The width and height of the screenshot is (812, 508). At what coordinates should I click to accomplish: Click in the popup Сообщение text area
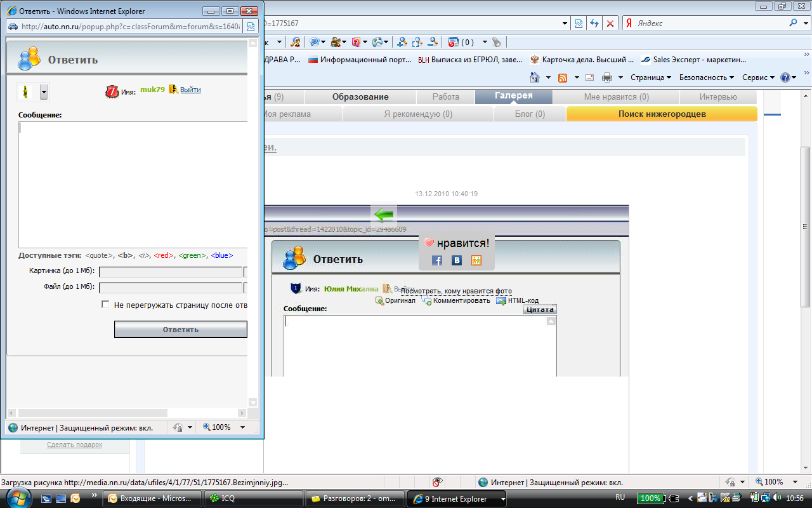(x=133, y=184)
